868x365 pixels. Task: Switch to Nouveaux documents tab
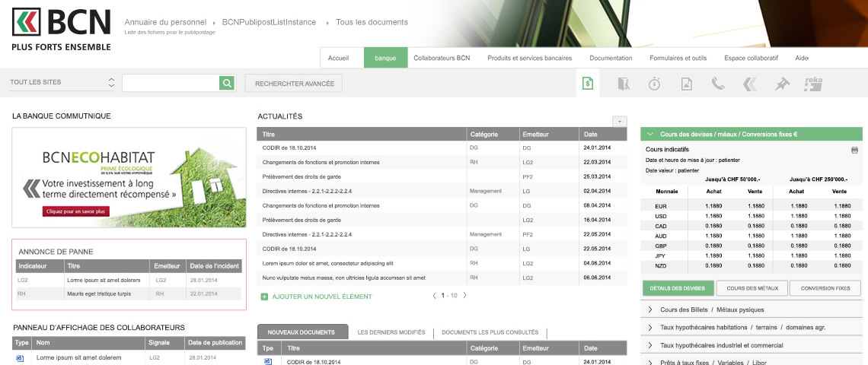(303, 332)
